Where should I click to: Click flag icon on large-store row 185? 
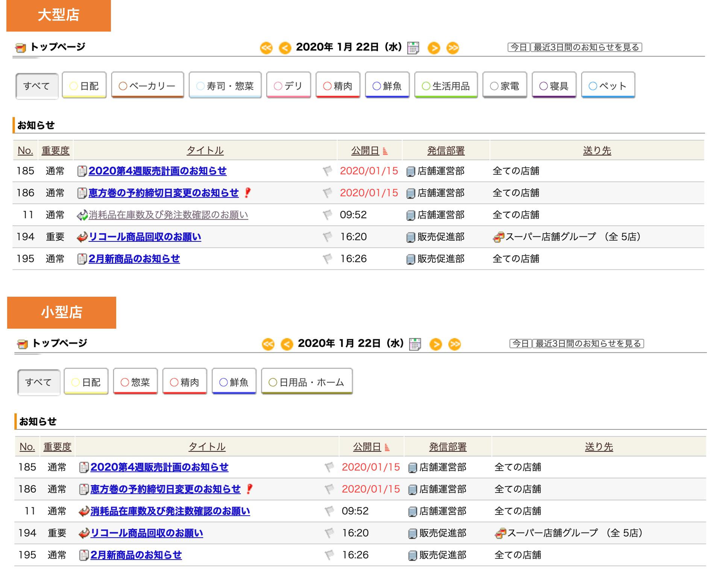(x=328, y=171)
